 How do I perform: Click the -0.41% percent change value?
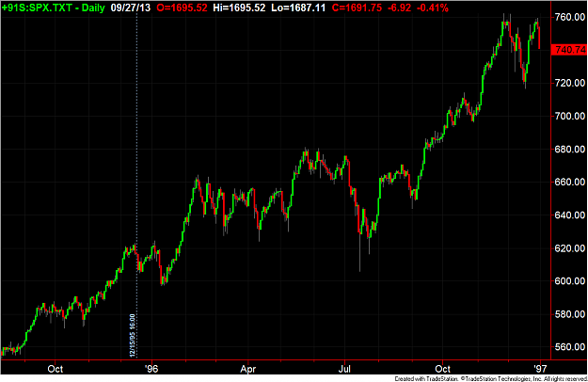pos(433,8)
